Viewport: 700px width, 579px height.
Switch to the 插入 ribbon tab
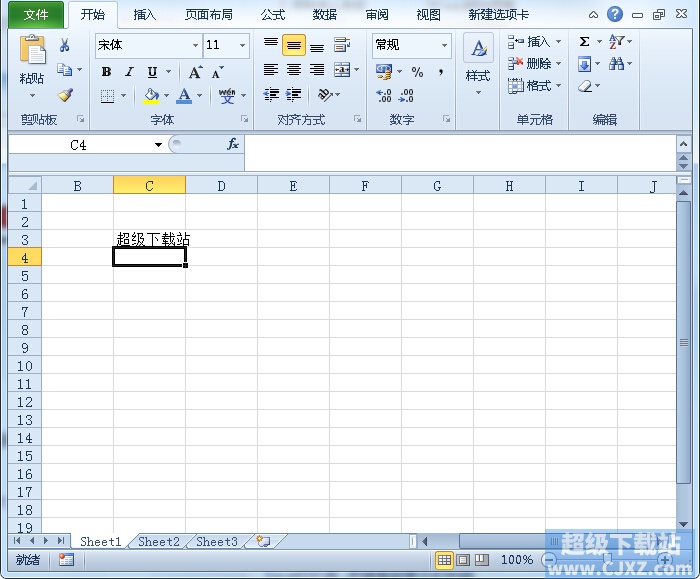point(145,15)
